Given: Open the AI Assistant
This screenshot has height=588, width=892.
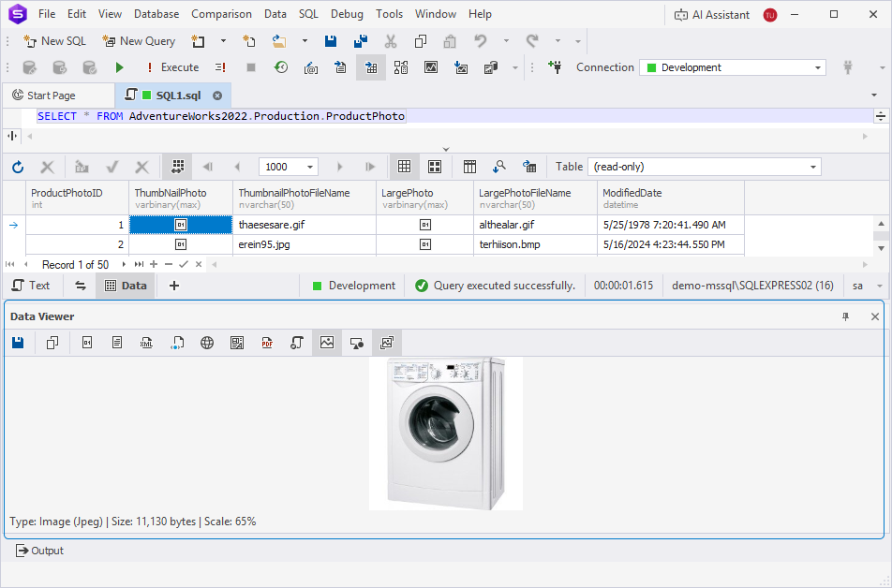Looking at the screenshot, I should (x=712, y=14).
